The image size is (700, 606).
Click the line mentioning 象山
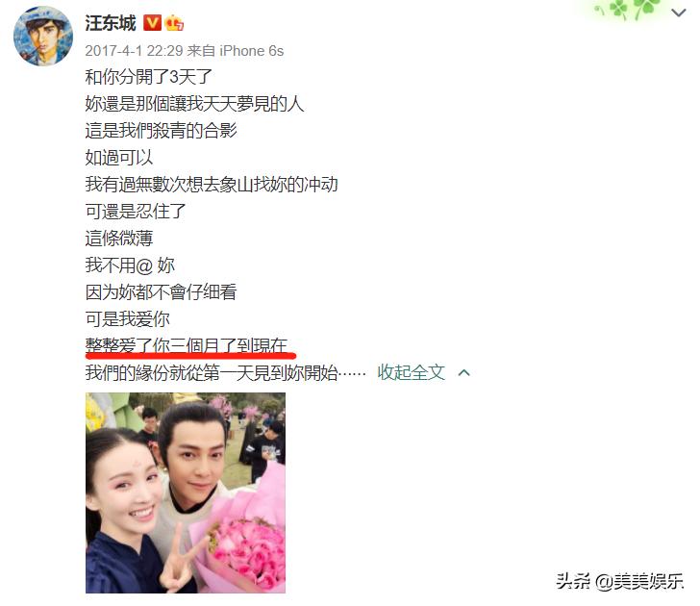click(212, 184)
